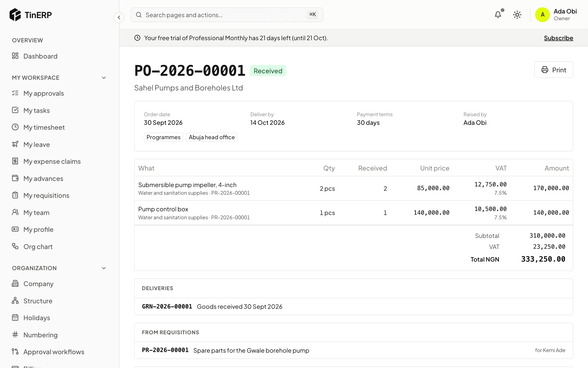Click the Received status badge

pos(268,71)
